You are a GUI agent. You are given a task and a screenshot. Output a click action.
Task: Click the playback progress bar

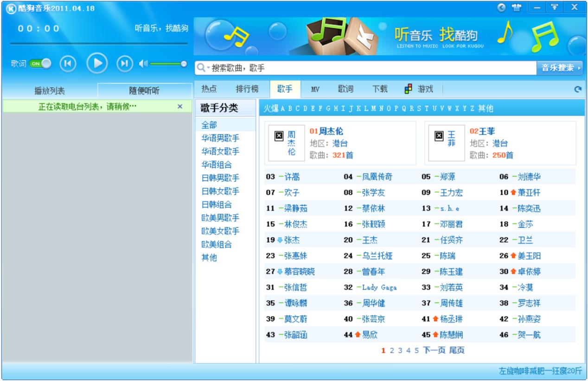pos(99,44)
